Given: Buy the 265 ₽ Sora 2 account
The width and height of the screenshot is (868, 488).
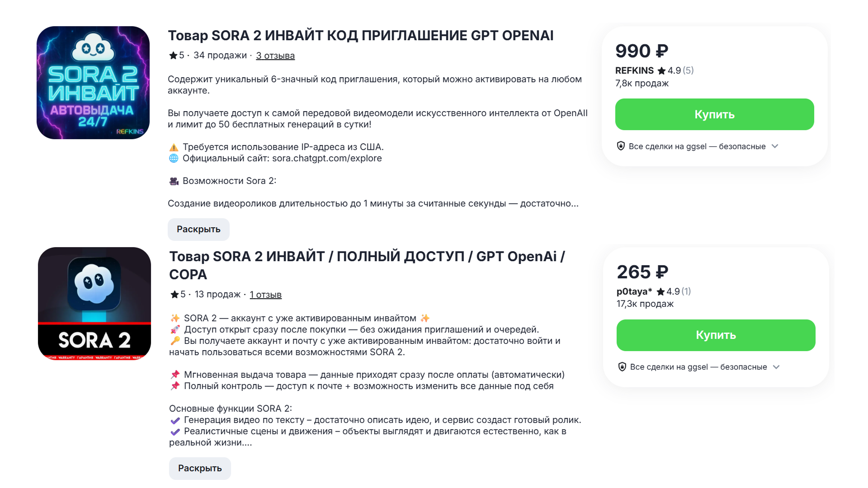Looking at the screenshot, I should click(x=716, y=335).
